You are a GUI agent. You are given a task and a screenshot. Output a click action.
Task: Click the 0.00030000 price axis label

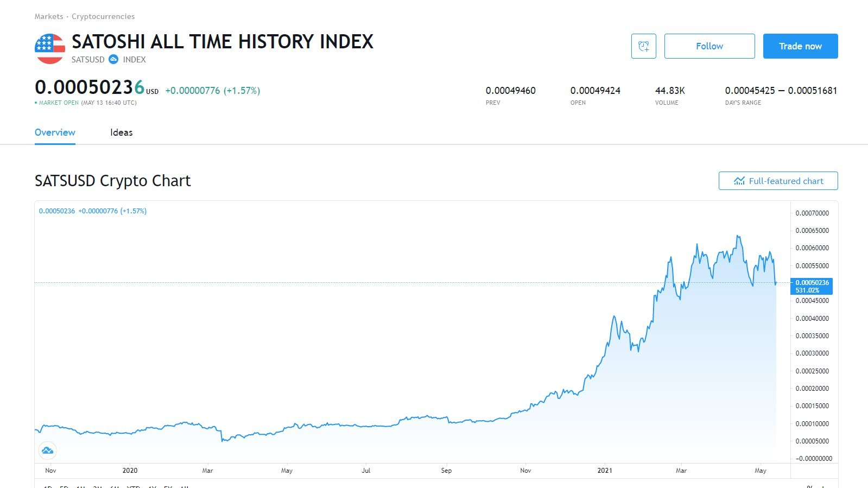click(812, 353)
